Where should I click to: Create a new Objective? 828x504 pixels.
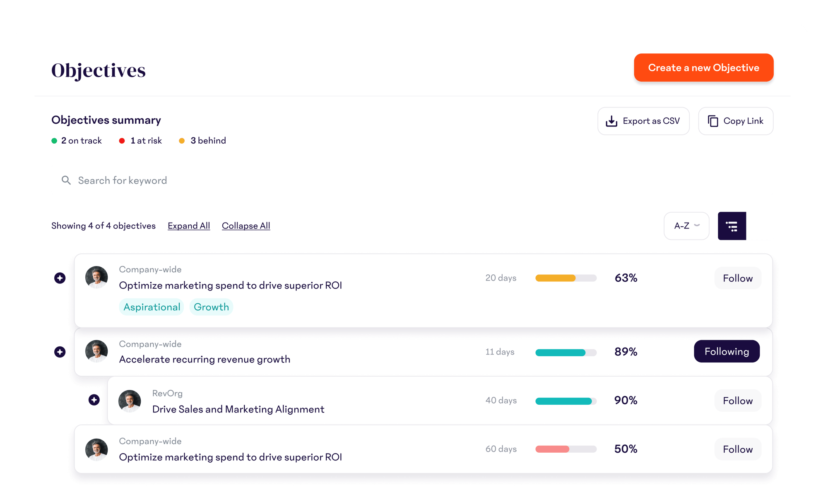(x=703, y=68)
